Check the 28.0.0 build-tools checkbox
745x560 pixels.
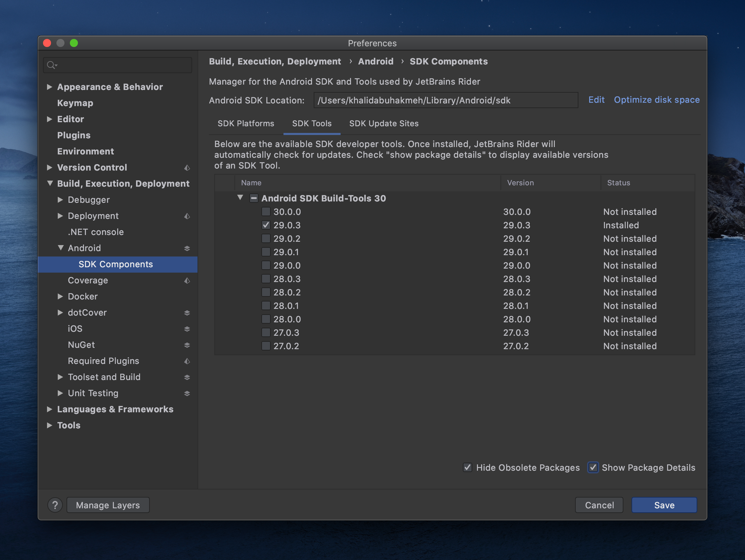click(x=266, y=319)
